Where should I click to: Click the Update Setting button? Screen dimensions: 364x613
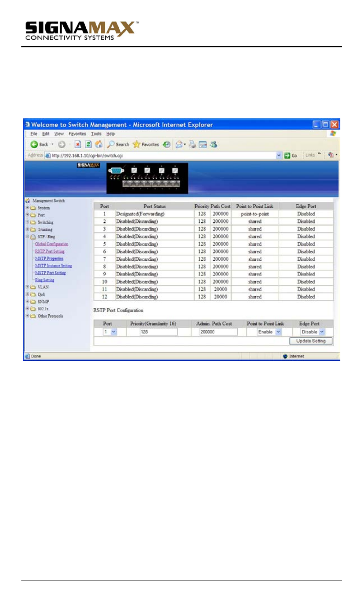[x=311, y=341]
